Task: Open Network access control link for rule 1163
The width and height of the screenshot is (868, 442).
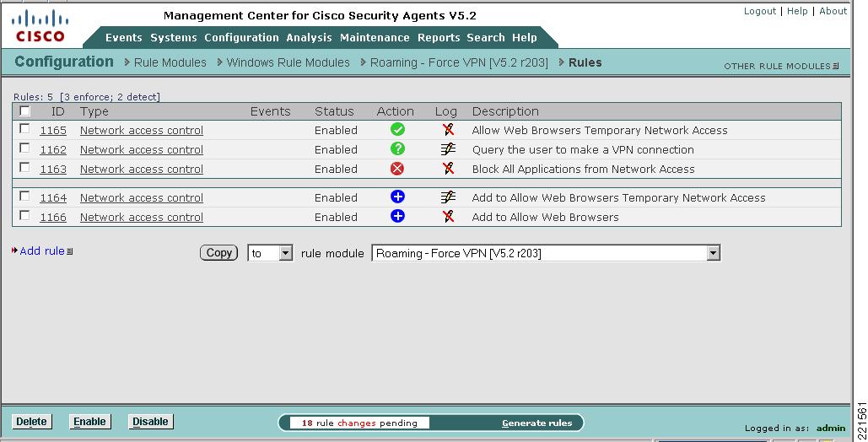Action: click(142, 169)
